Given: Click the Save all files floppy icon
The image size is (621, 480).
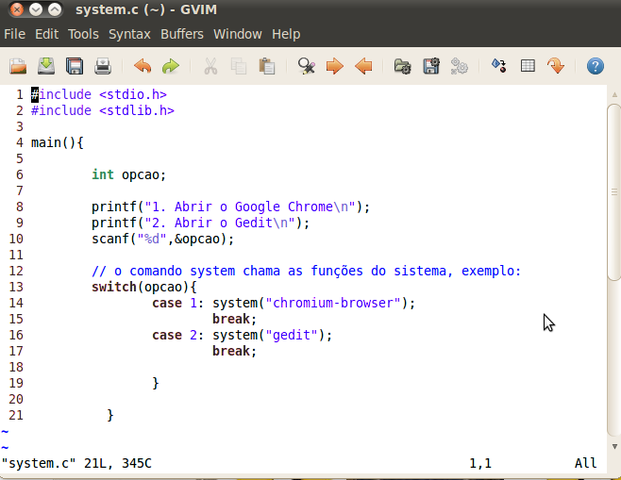Looking at the screenshot, I should pyautogui.click(x=74, y=66).
